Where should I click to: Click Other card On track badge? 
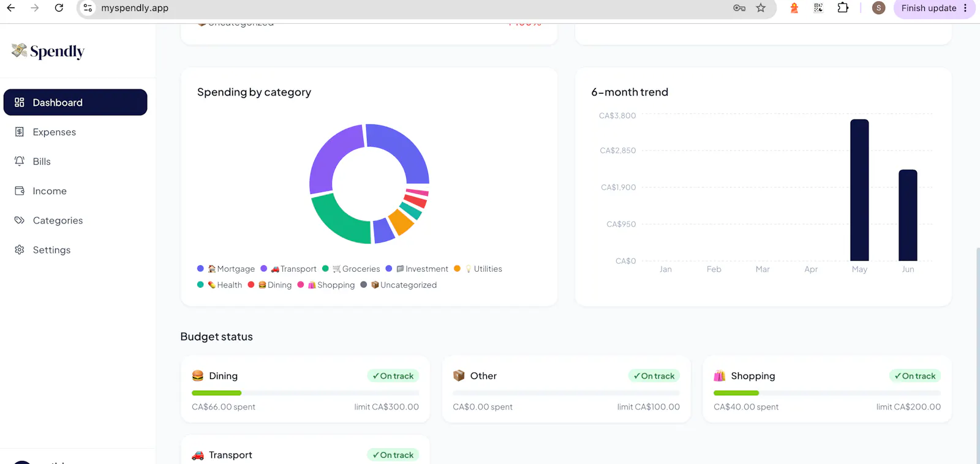pos(654,376)
